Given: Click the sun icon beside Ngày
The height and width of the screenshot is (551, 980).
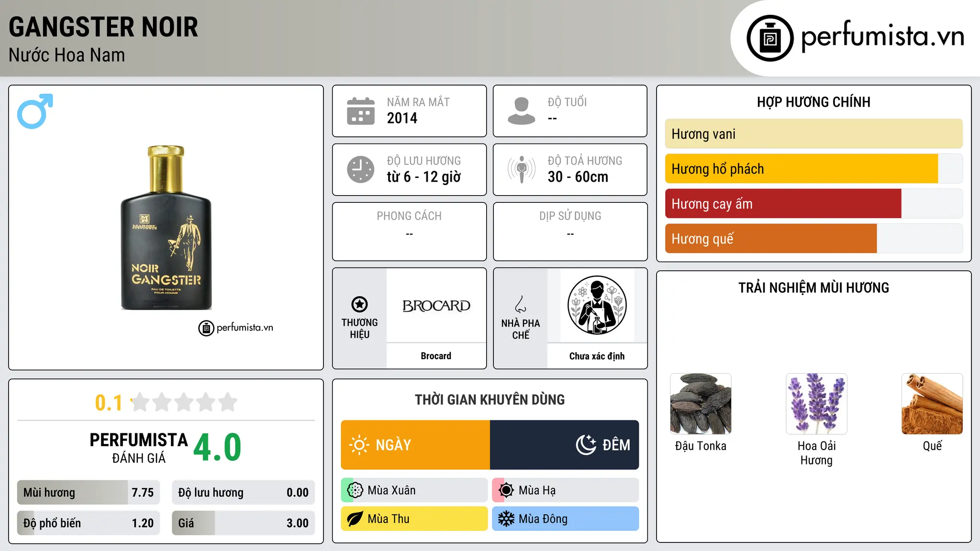Looking at the screenshot, I should (359, 445).
